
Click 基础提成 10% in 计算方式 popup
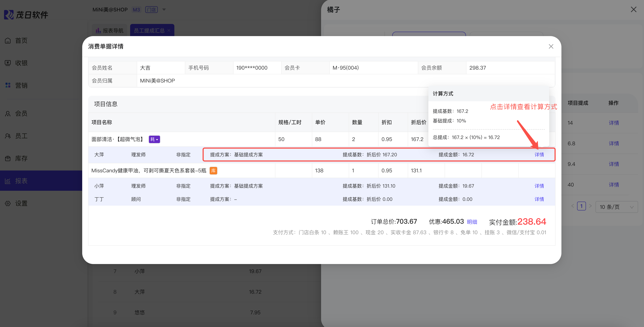[449, 121]
